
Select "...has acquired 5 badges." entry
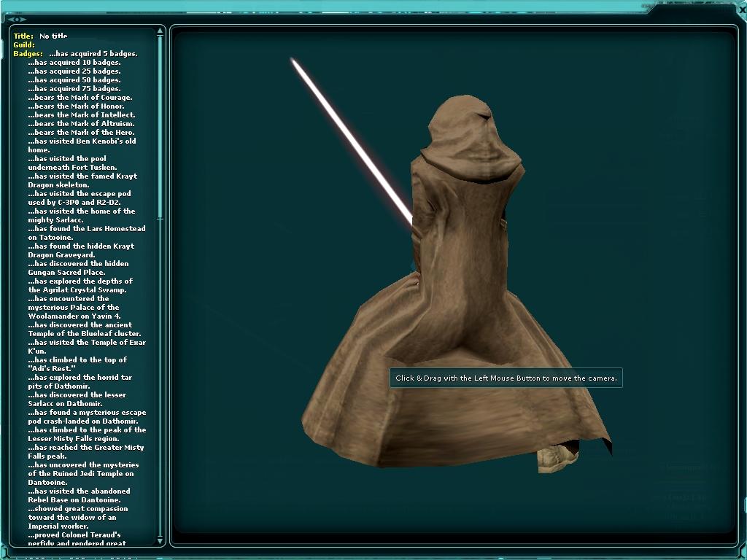(x=93, y=54)
